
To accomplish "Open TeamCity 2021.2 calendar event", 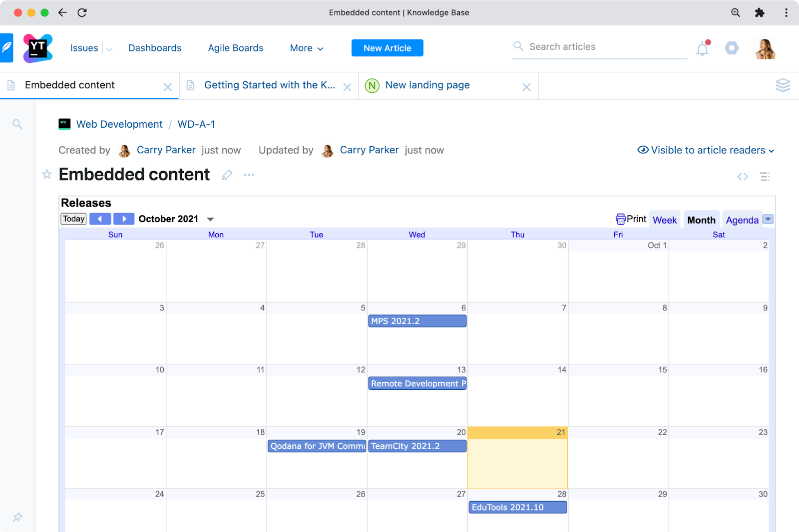I will coord(417,446).
